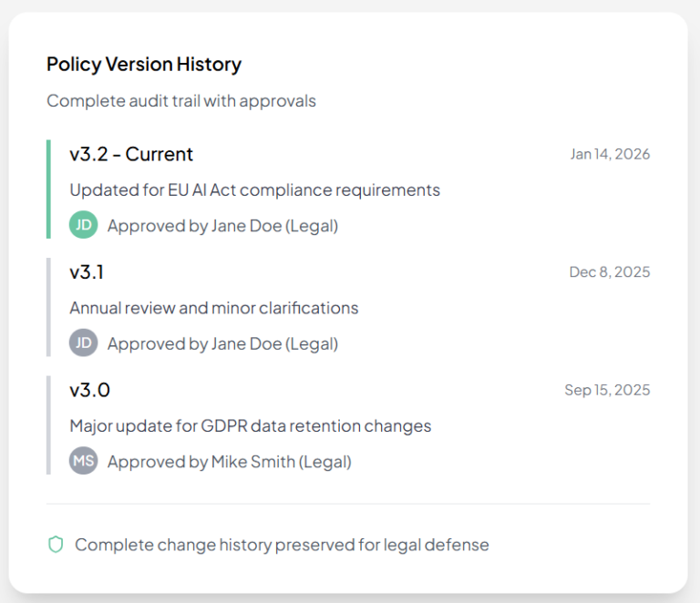Click the Complete change history preserved text

tap(282, 545)
